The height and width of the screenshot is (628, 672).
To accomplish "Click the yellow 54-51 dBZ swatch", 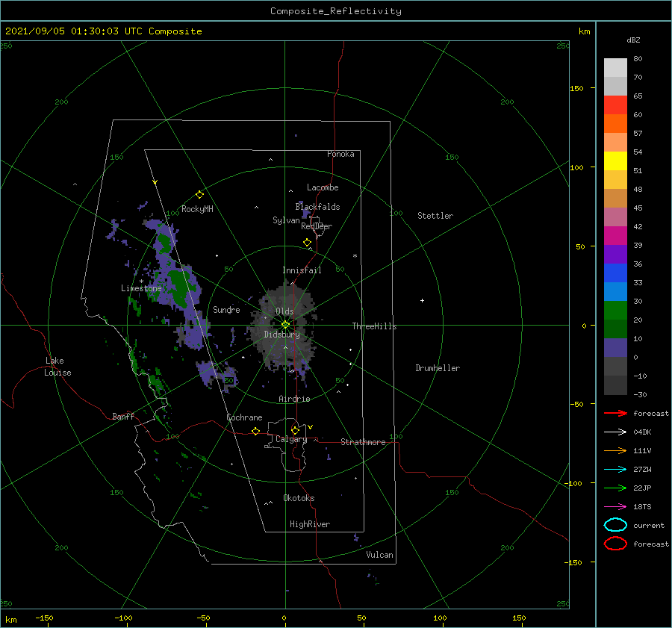I will [x=615, y=161].
